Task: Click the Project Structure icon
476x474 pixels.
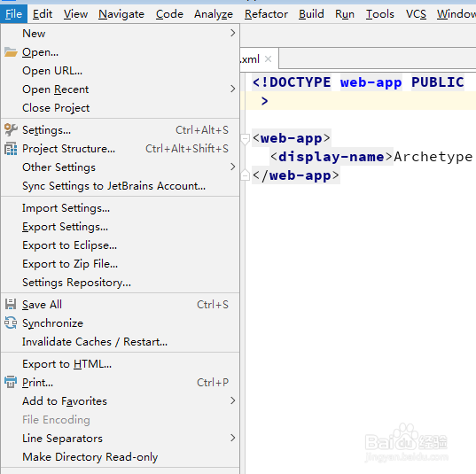Action: pyautogui.click(x=11, y=149)
